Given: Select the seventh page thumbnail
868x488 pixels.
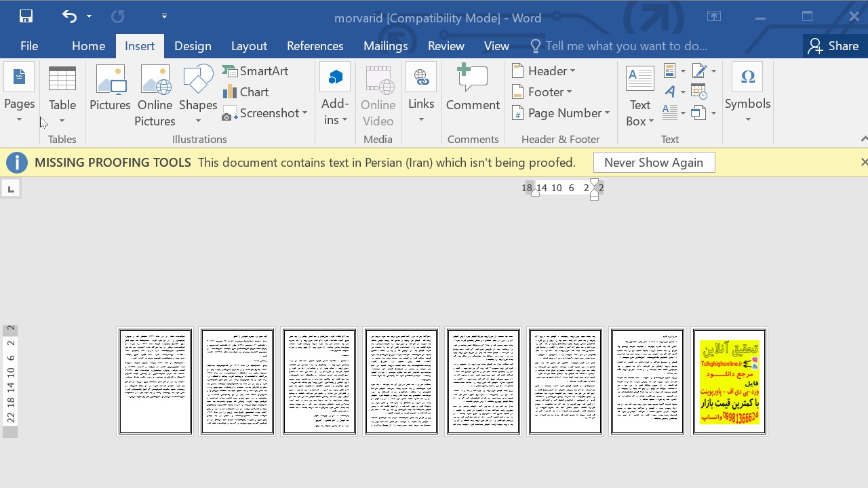Looking at the screenshot, I should tap(648, 381).
